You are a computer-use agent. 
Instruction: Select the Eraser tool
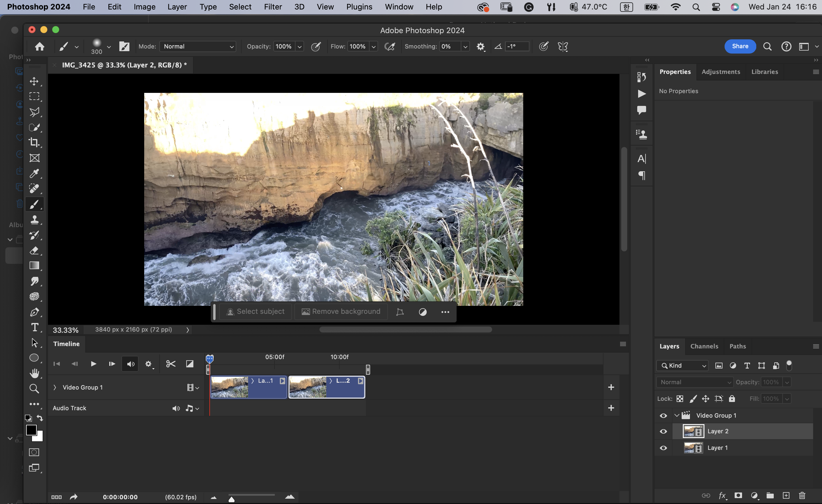pyautogui.click(x=34, y=250)
